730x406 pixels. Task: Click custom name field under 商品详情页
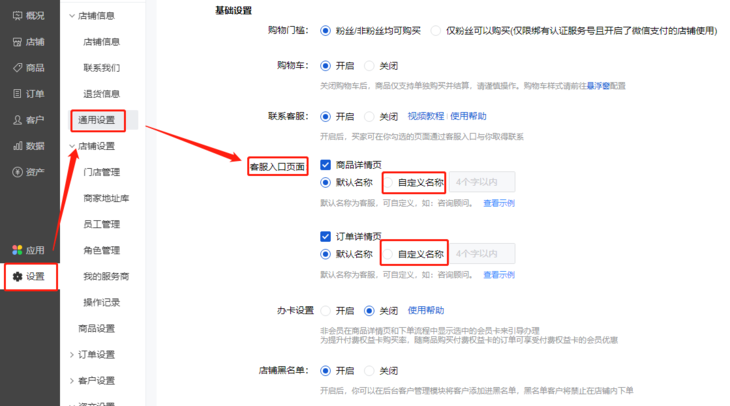tap(482, 182)
